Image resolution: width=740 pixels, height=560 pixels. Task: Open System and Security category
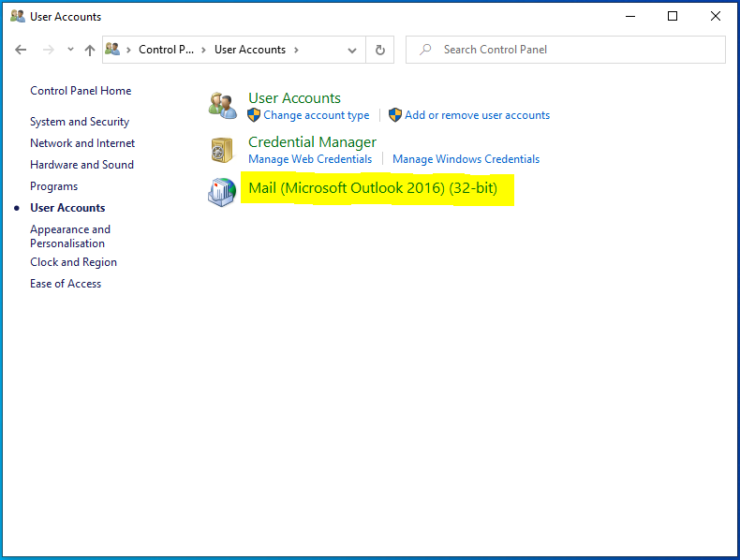(x=80, y=122)
